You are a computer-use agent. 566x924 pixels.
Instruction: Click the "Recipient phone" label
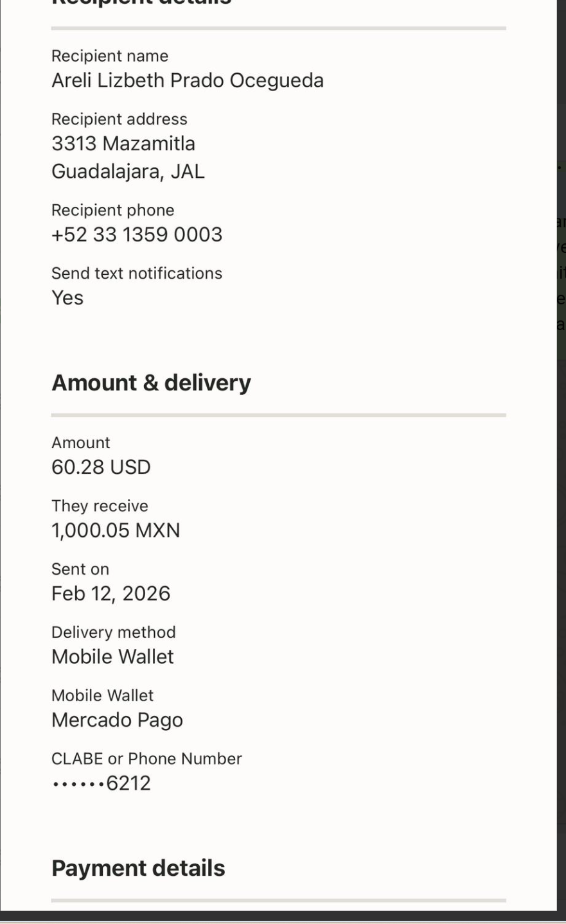[112, 211]
